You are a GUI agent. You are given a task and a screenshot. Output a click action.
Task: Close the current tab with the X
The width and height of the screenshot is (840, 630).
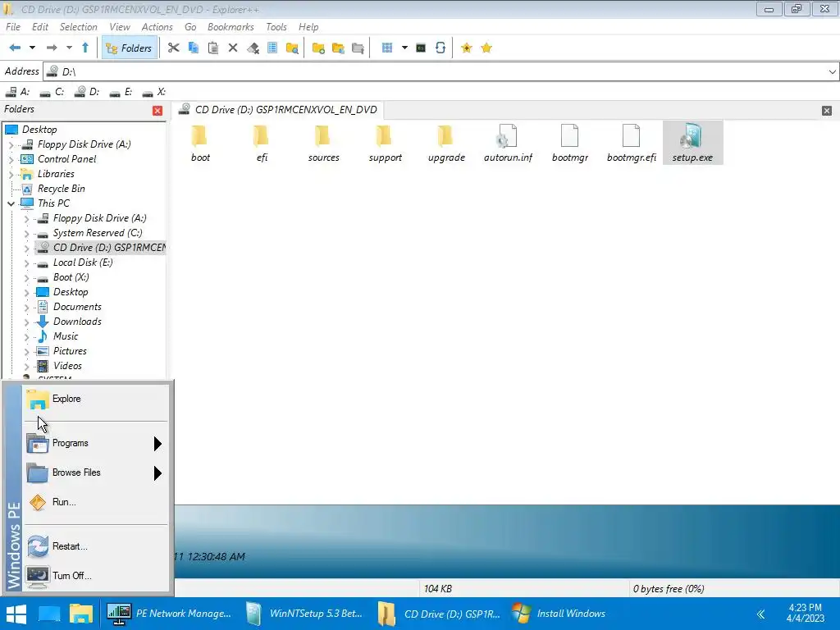click(x=827, y=111)
